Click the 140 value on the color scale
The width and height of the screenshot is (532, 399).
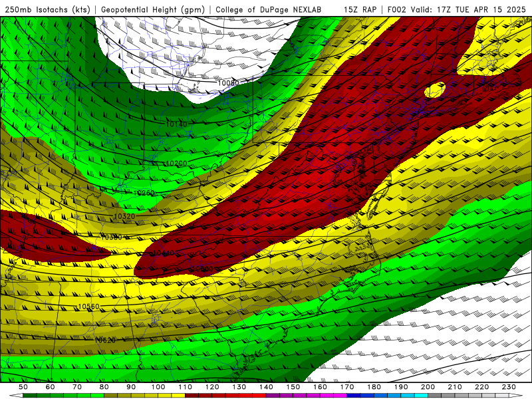267,387
